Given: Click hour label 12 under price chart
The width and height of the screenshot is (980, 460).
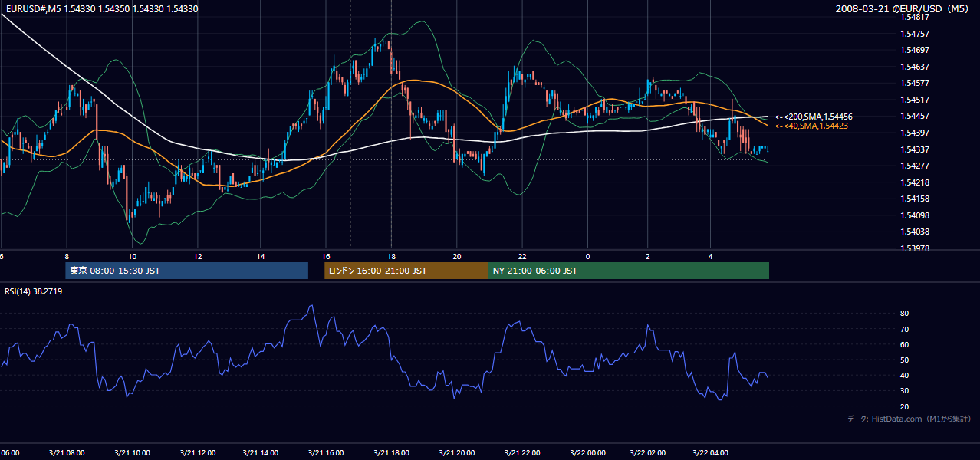Looking at the screenshot, I should point(198,257).
